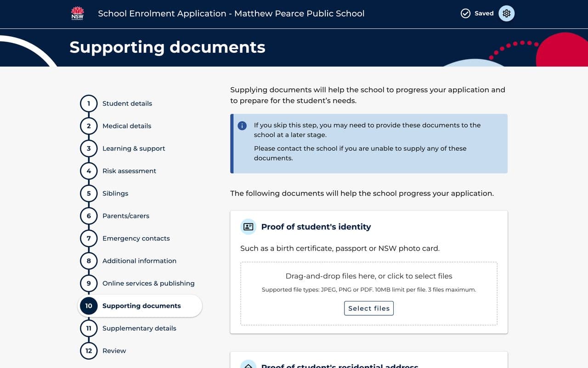Click the blue info icon in notice
Screen dimensions: 588x368
pyautogui.click(x=242, y=125)
